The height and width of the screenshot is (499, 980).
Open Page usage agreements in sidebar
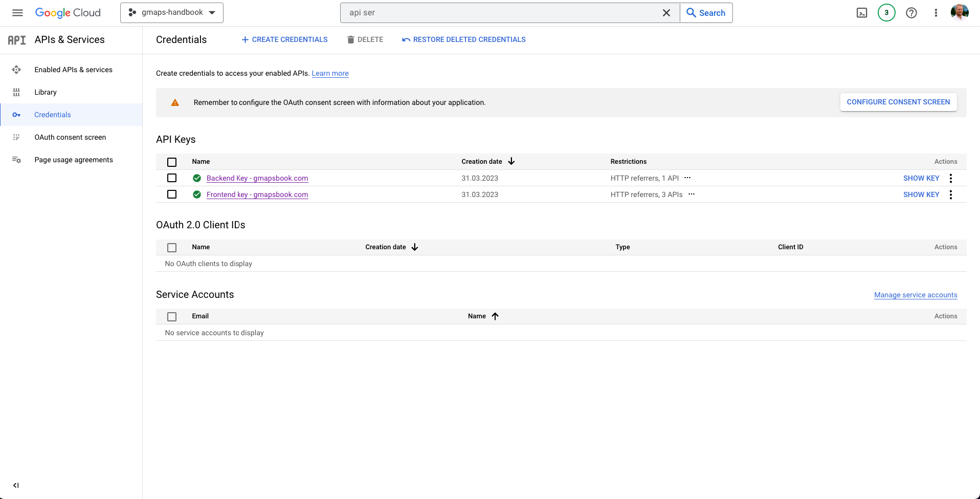coord(74,160)
